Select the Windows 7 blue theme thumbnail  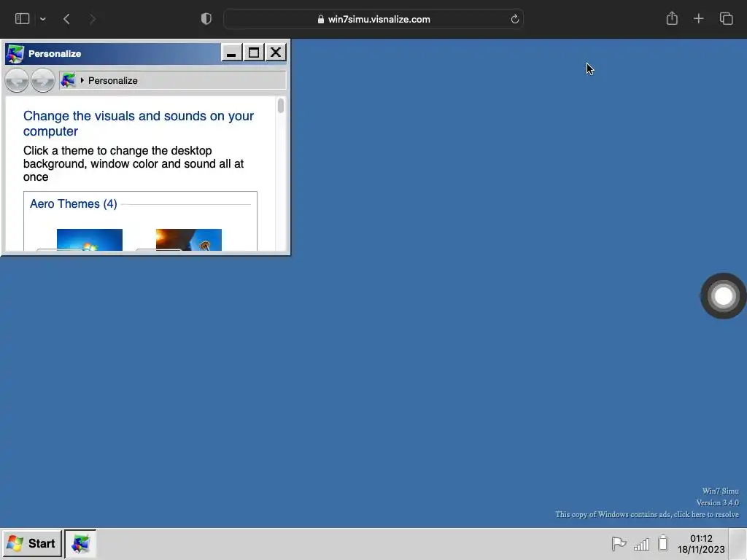point(90,240)
